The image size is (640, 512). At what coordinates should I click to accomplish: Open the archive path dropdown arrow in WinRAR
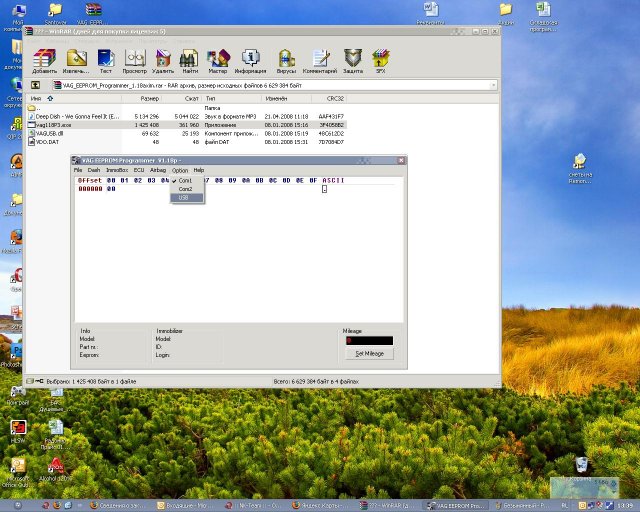(x=493, y=85)
